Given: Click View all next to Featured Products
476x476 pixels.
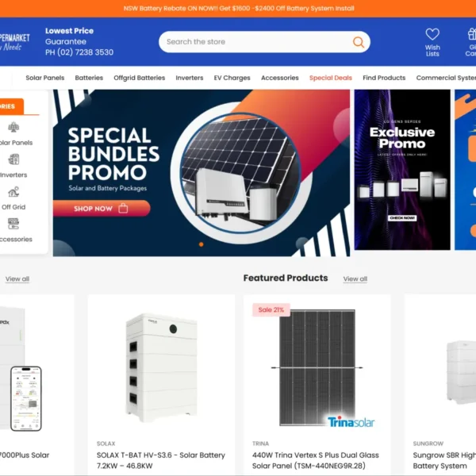Looking at the screenshot, I should point(355,278).
